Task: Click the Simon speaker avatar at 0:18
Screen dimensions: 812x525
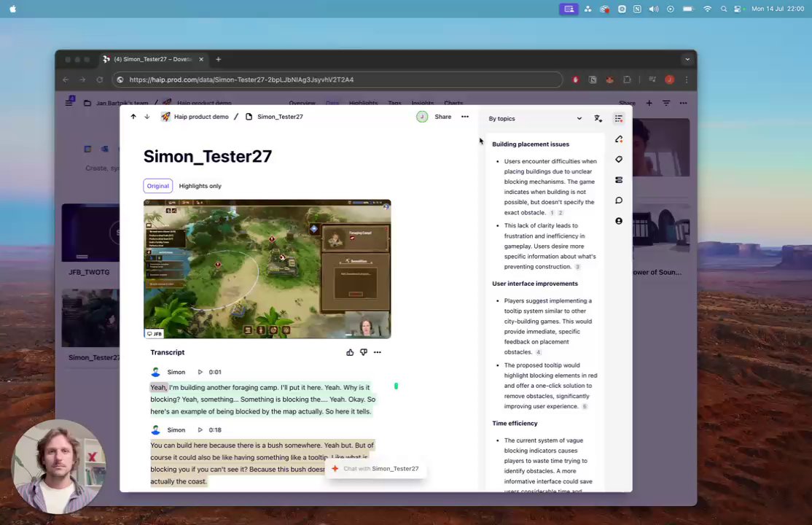Action: pyautogui.click(x=156, y=430)
